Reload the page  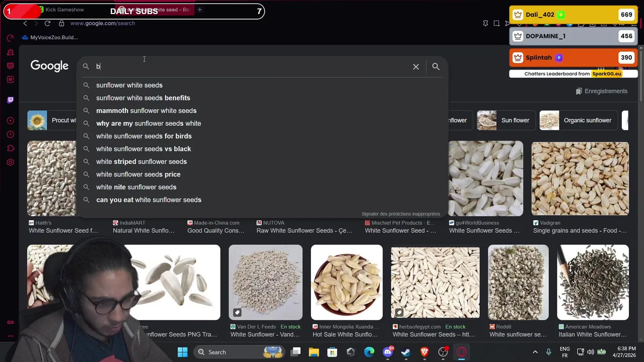(x=47, y=23)
